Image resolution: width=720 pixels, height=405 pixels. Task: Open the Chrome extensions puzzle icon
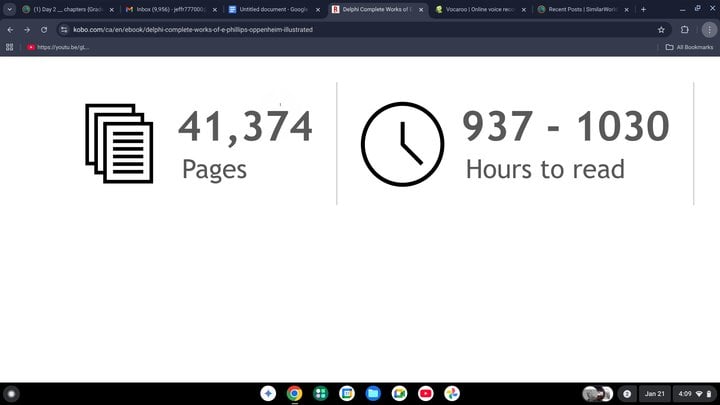tap(685, 30)
